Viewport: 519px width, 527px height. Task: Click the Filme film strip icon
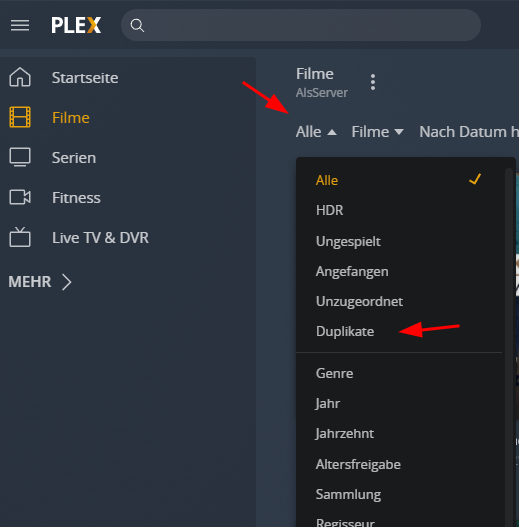[x=20, y=117]
